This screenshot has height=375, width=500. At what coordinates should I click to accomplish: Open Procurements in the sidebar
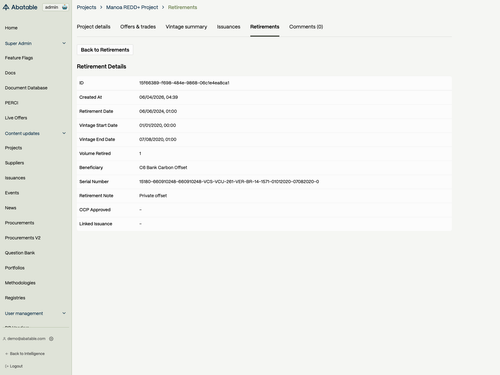point(19,223)
